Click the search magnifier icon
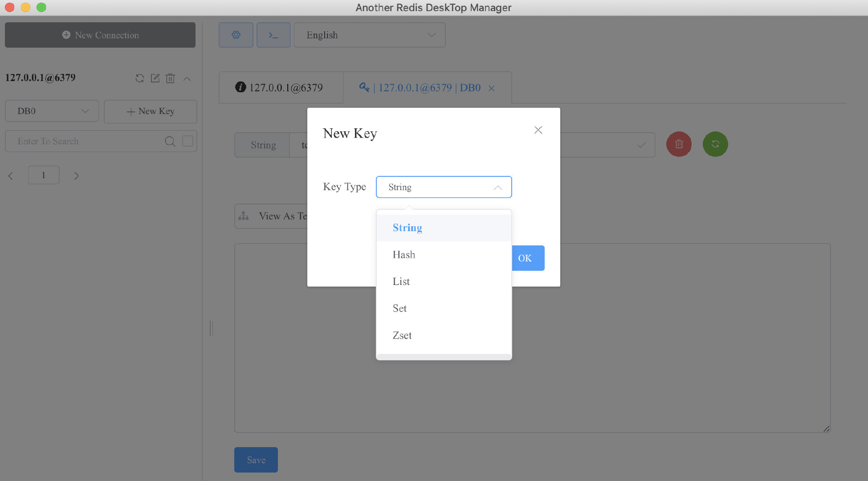The width and height of the screenshot is (868, 481). point(170,141)
